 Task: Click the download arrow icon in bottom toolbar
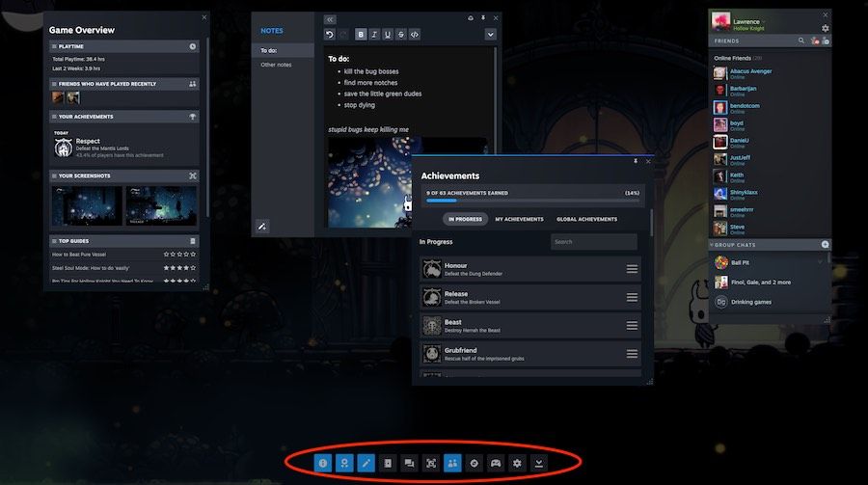538,463
